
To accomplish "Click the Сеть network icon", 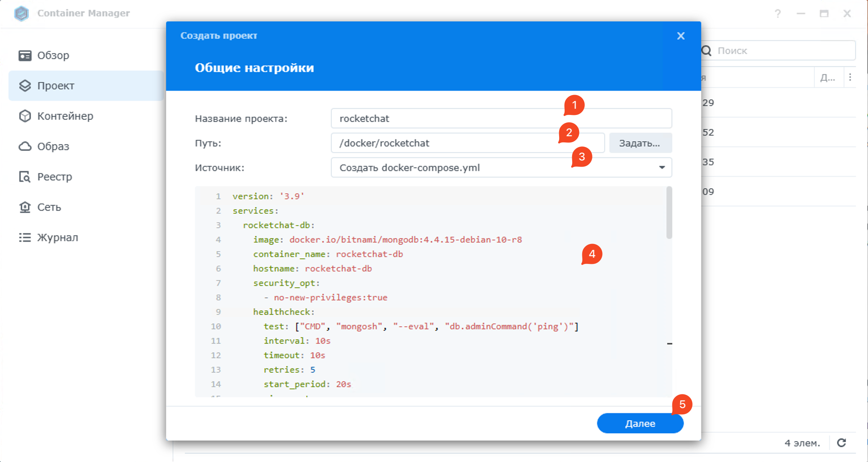I will pos(25,207).
